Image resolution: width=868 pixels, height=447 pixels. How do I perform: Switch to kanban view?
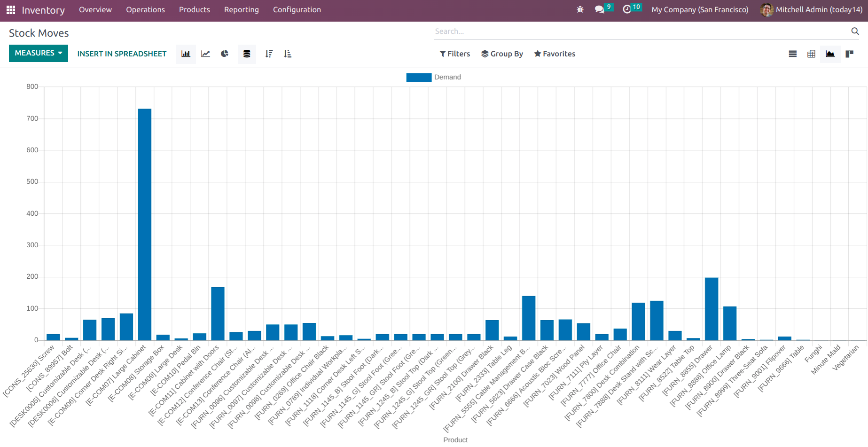click(x=849, y=54)
